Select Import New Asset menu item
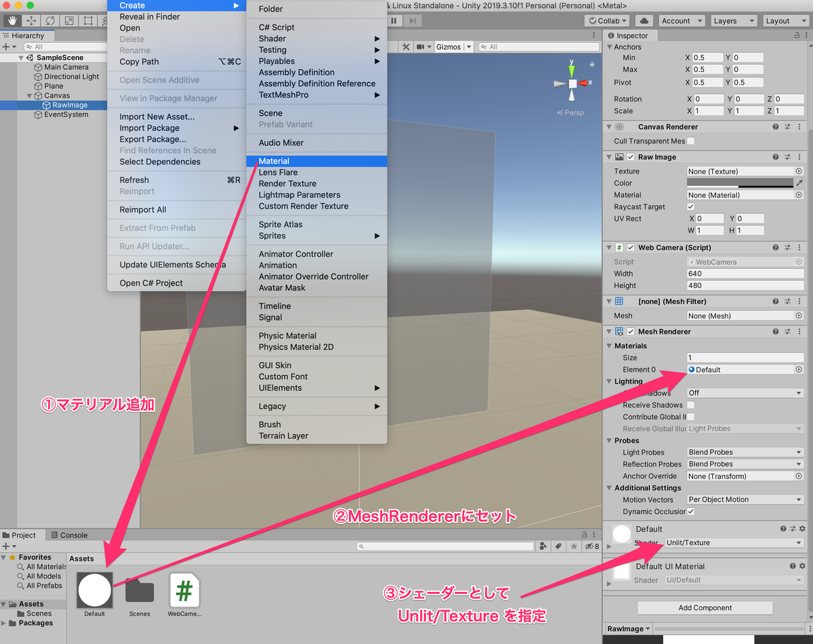 click(176, 116)
